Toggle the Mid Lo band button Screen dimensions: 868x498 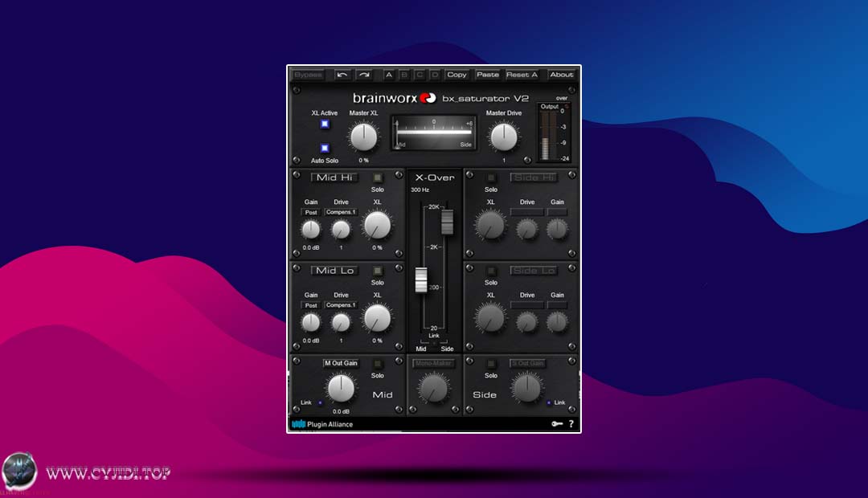(334, 271)
